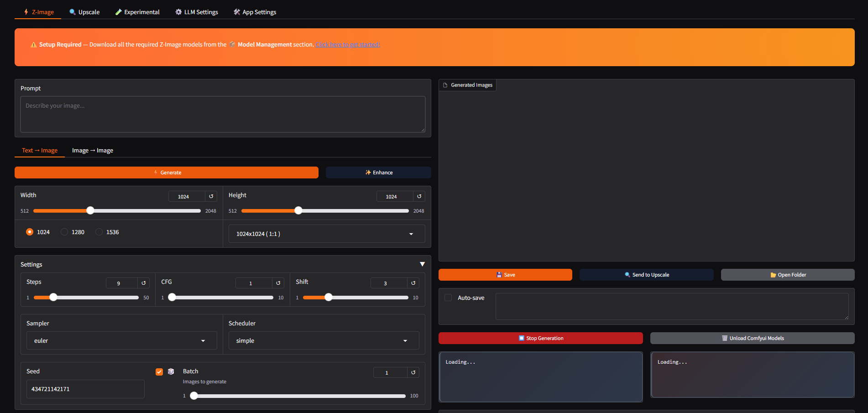Image resolution: width=868 pixels, height=413 pixels.
Task: Click inside the Prompt text area
Action: pos(223,114)
